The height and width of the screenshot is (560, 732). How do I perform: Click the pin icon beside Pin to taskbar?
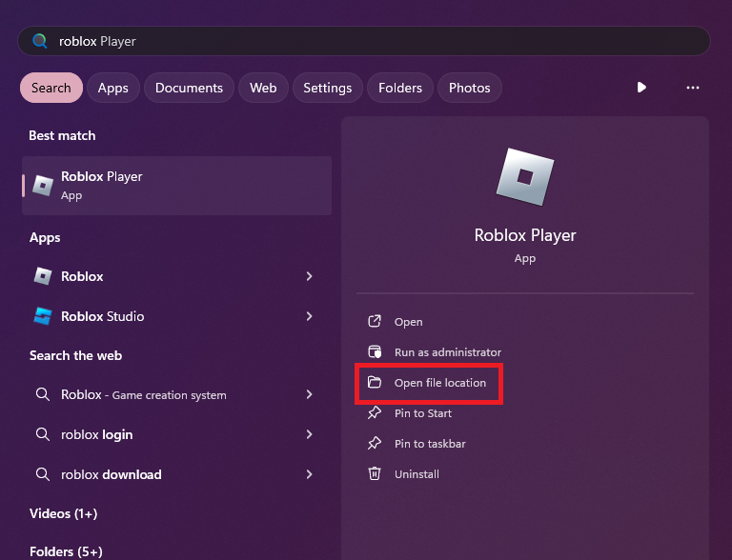(375, 443)
